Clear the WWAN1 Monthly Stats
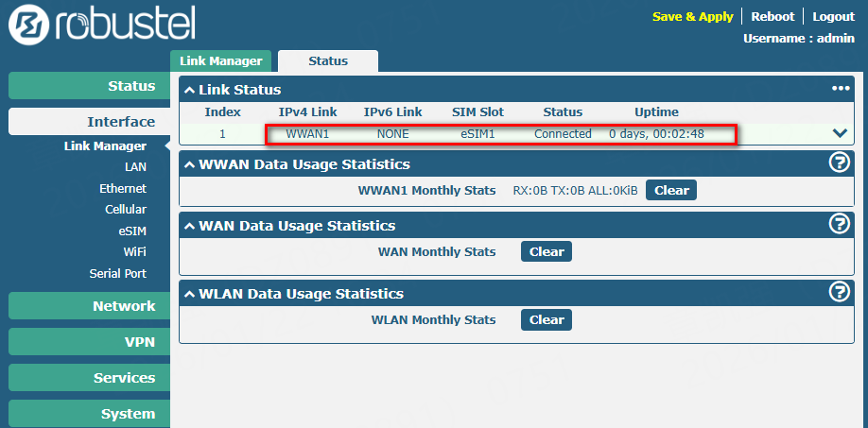Image resolution: width=868 pixels, height=428 pixels. tap(671, 190)
